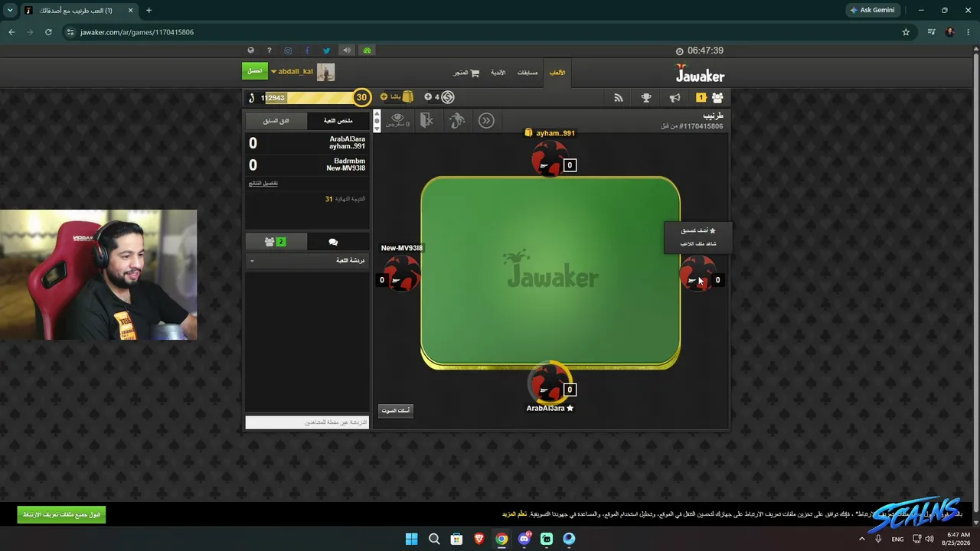The height and width of the screenshot is (551, 980).
Task: Open Windows taskbar search
Action: pos(434,539)
